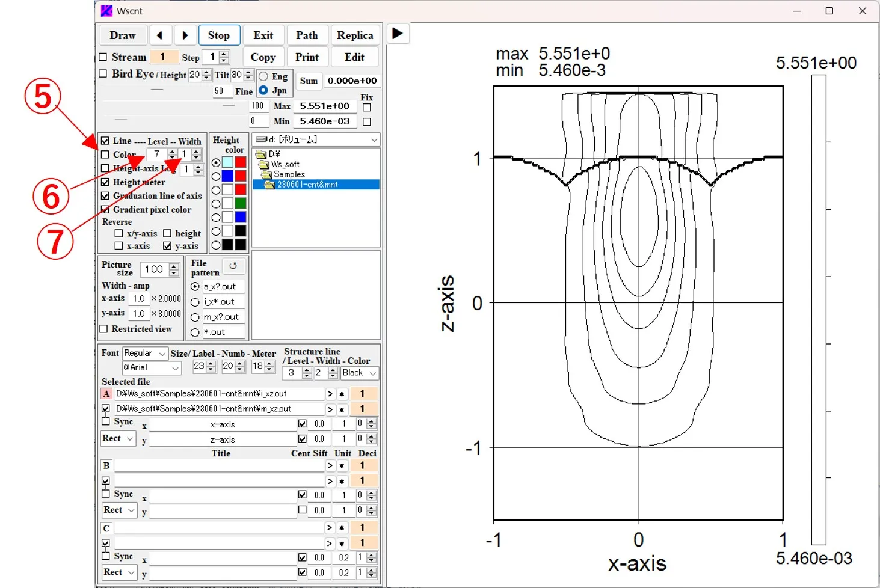This screenshot has height=588, width=880.
Task: Click the '>' button in row B
Action: tap(330, 465)
